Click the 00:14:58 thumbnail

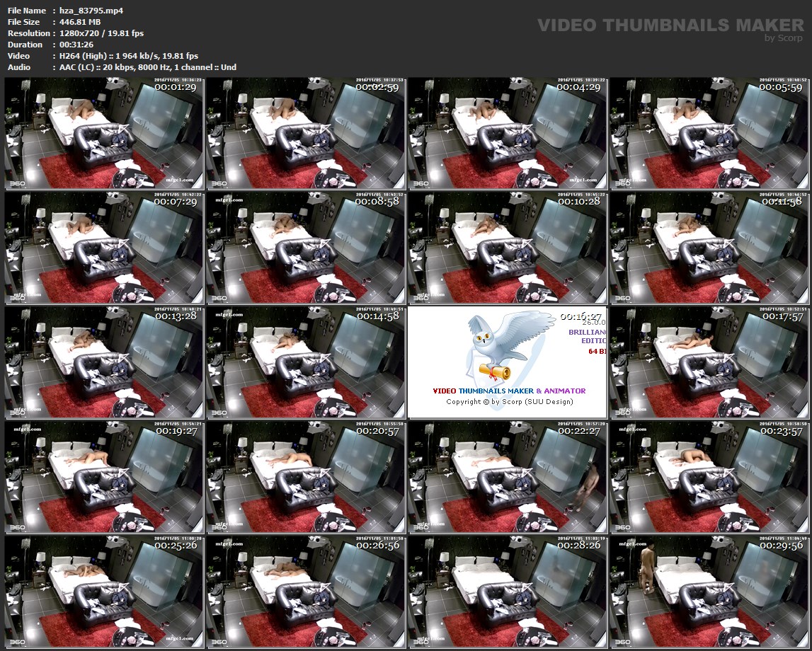(306, 363)
